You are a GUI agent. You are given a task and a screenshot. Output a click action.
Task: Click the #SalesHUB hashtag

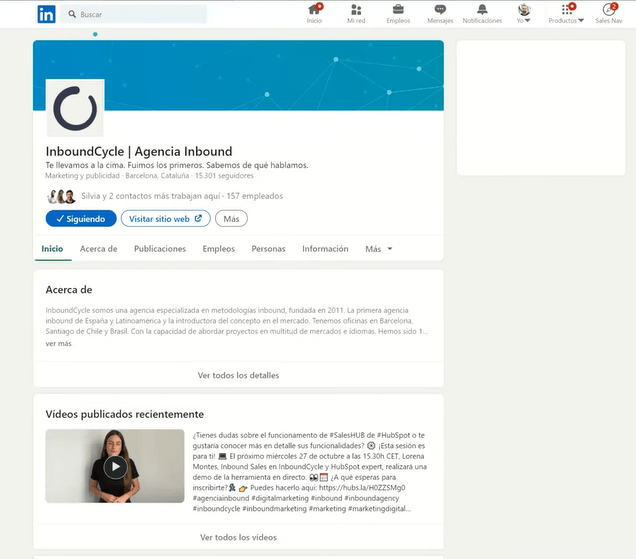tap(347, 435)
